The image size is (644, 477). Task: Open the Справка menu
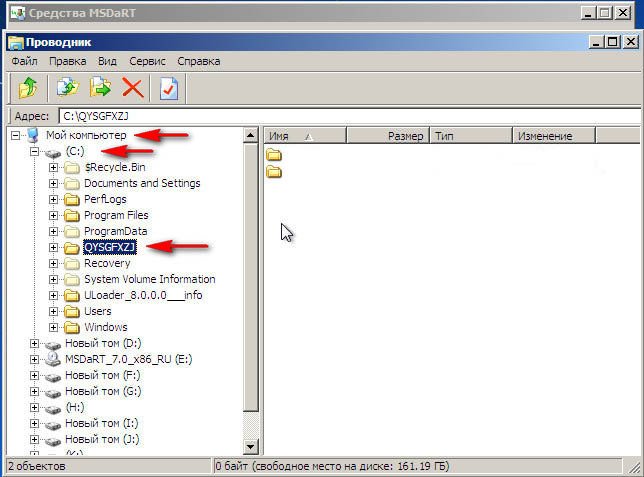point(199,61)
